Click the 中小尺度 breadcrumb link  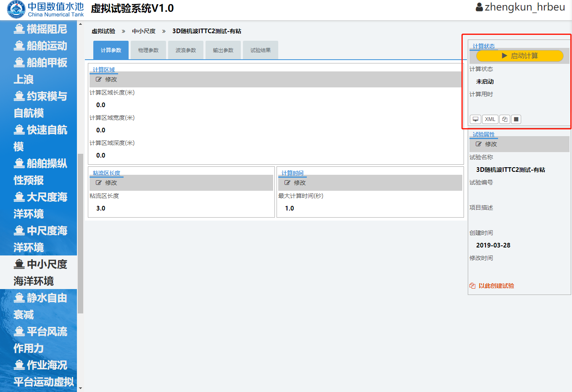[x=144, y=31]
